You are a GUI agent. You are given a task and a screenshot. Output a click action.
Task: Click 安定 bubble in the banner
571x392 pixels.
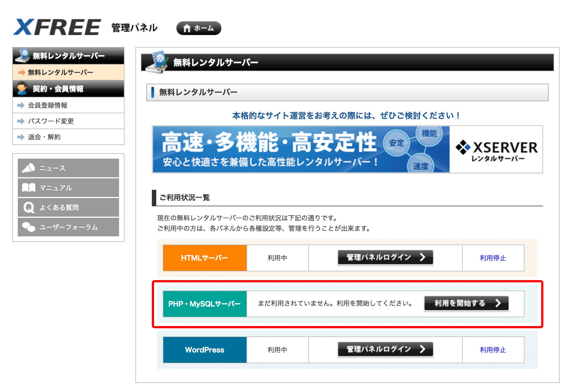[396, 143]
